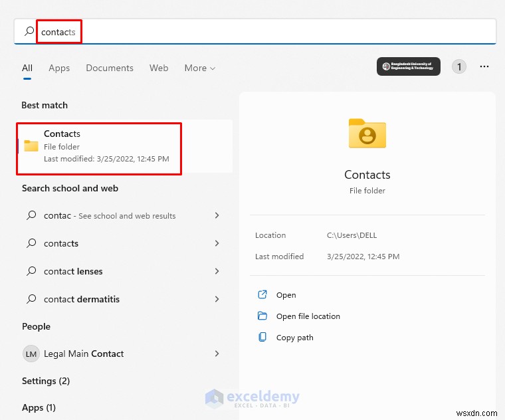Image resolution: width=505 pixels, height=420 pixels.
Task: Open the Documents tab
Action: pos(110,68)
